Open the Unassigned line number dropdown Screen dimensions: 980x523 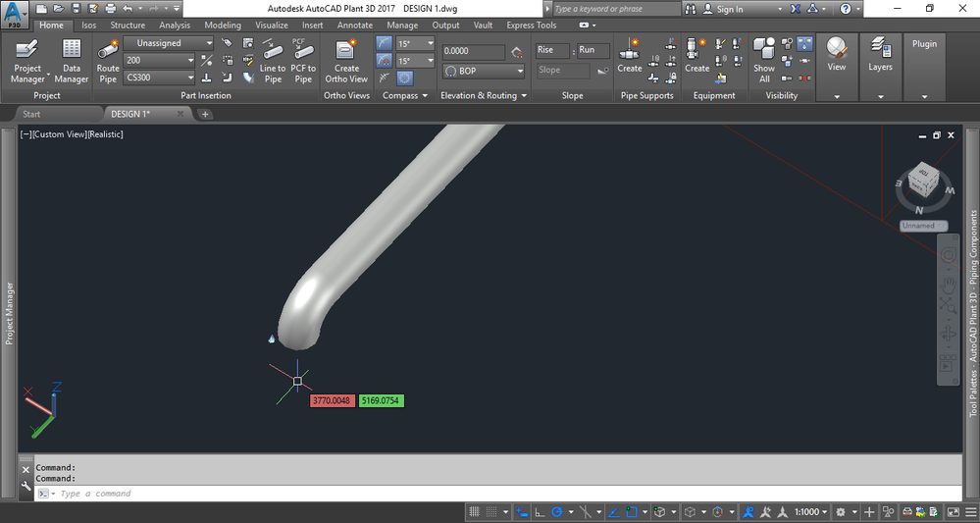pos(168,43)
